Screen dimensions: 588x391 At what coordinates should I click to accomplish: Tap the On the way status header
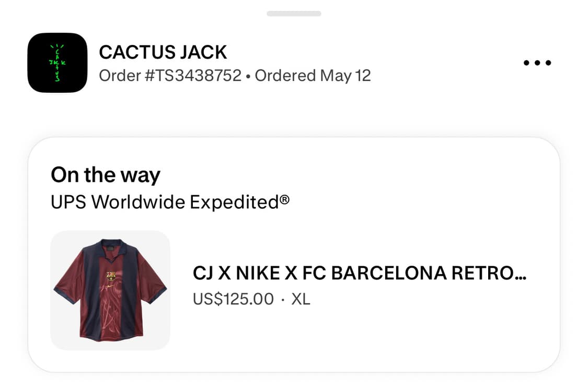tap(105, 175)
